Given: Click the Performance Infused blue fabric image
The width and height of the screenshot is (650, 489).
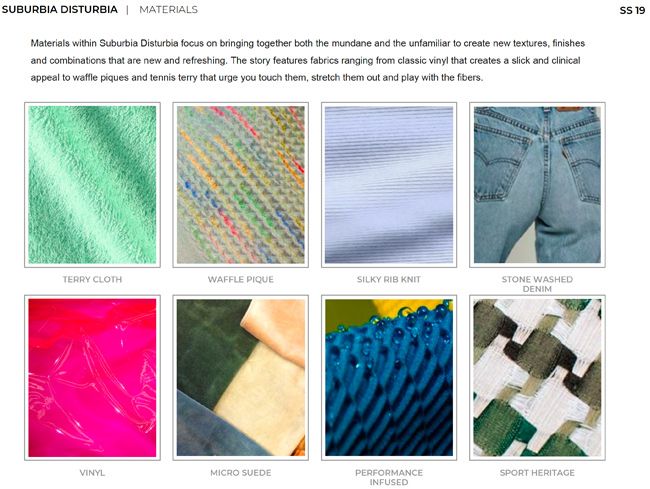Looking at the screenshot, I should [x=389, y=378].
